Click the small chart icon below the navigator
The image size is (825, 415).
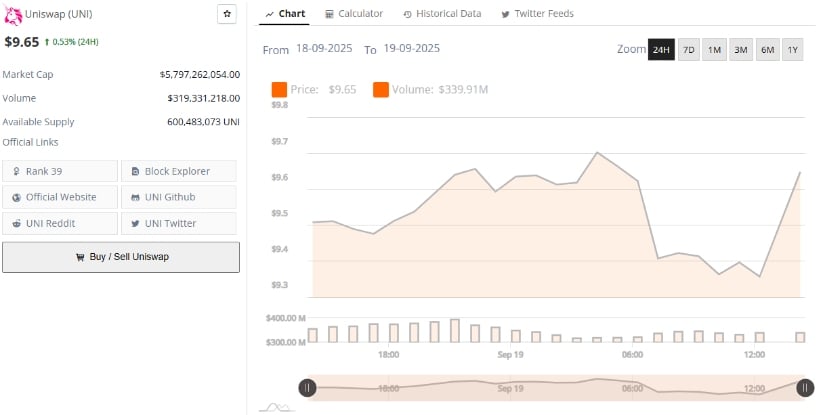[277, 407]
